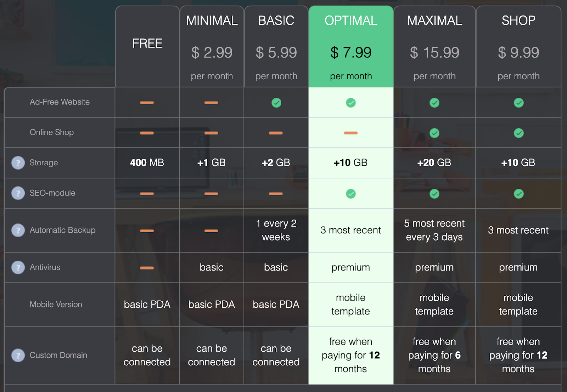Choose the SHOP plan at $9.99
This screenshot has height=392, width=567.
point(518,52)
